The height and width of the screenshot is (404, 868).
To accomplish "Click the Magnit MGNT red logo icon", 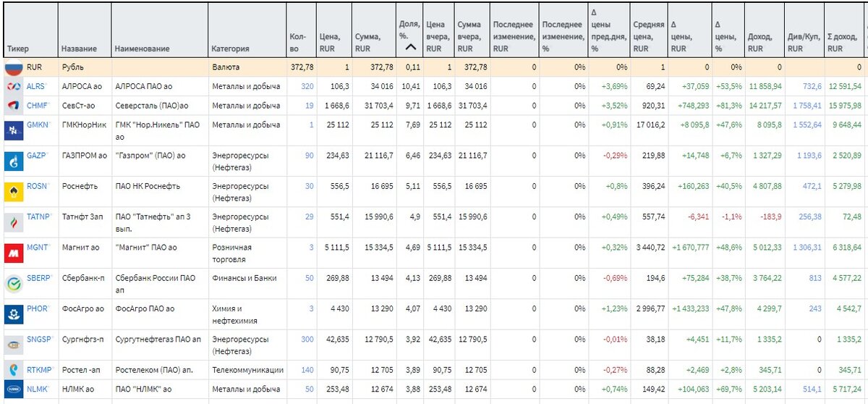I will point(14,253).
